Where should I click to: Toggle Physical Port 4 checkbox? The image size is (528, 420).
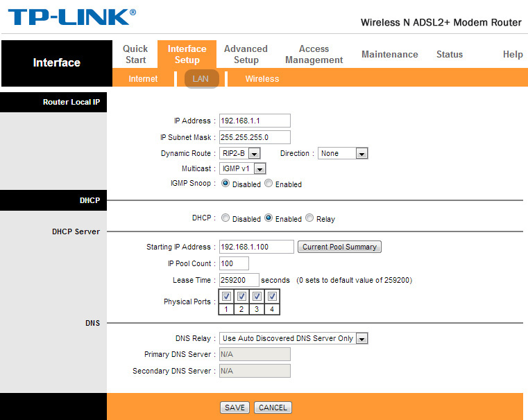coord(272,297)
